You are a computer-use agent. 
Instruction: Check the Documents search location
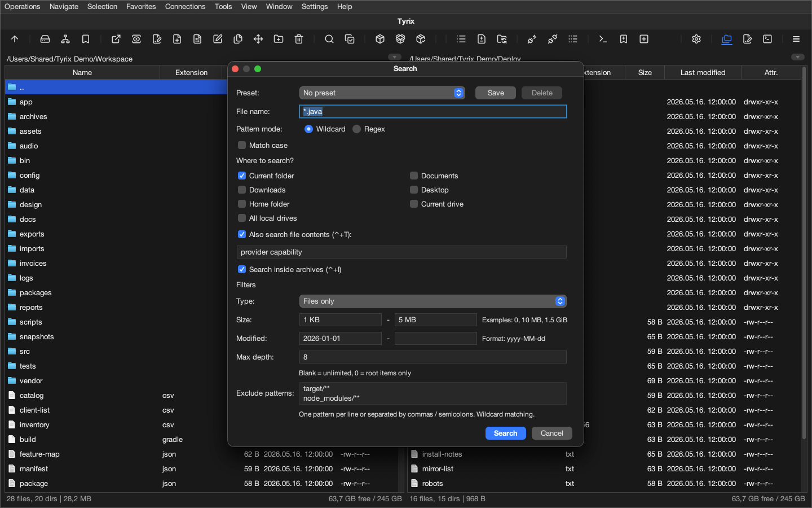(414, 176)
